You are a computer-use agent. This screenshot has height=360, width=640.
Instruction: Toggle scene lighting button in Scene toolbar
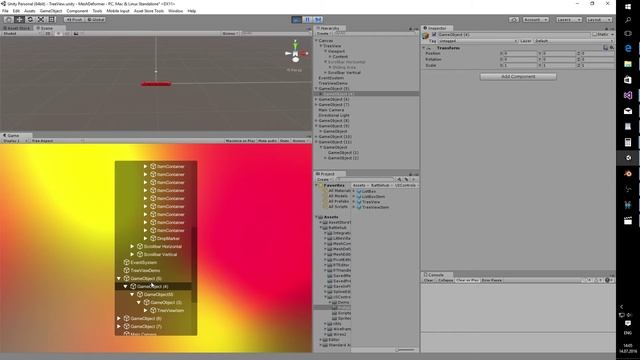pyautogui.click(x=58, y=33)
